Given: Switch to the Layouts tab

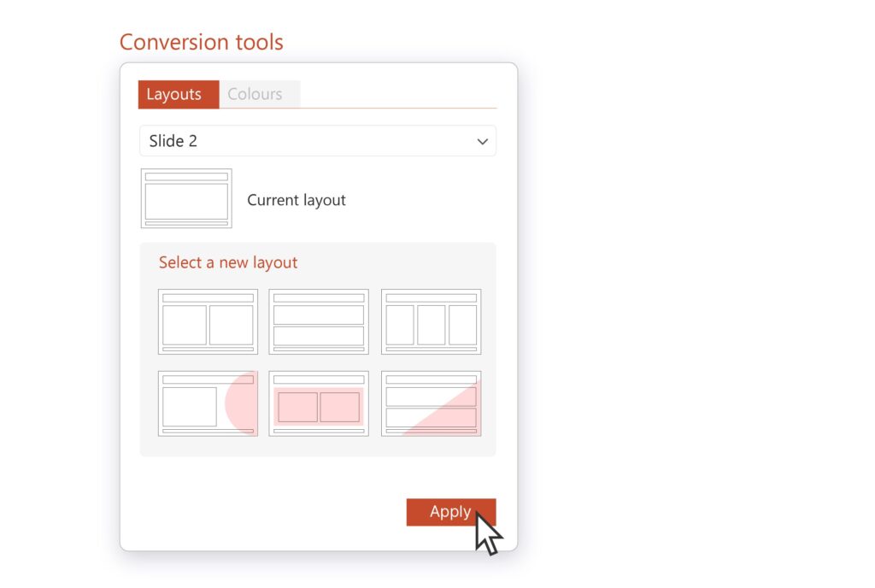Looking at the screenshot, I should (173, 94).
